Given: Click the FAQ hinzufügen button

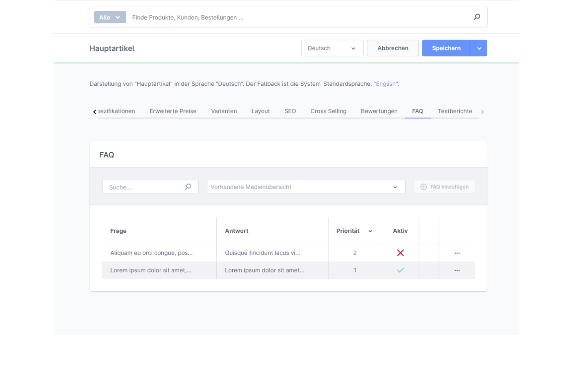Looking at the screenshot, I should click(x=444, y=187).
